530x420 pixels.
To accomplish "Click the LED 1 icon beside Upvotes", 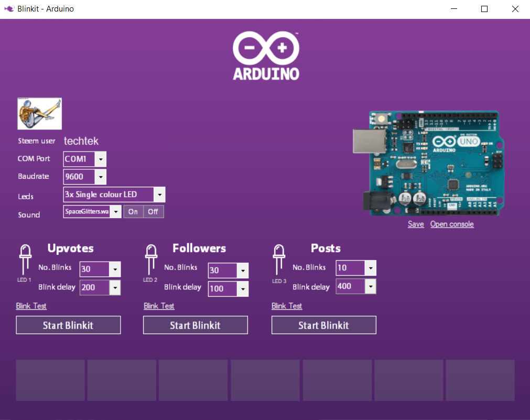I will [x=25, y=260].
